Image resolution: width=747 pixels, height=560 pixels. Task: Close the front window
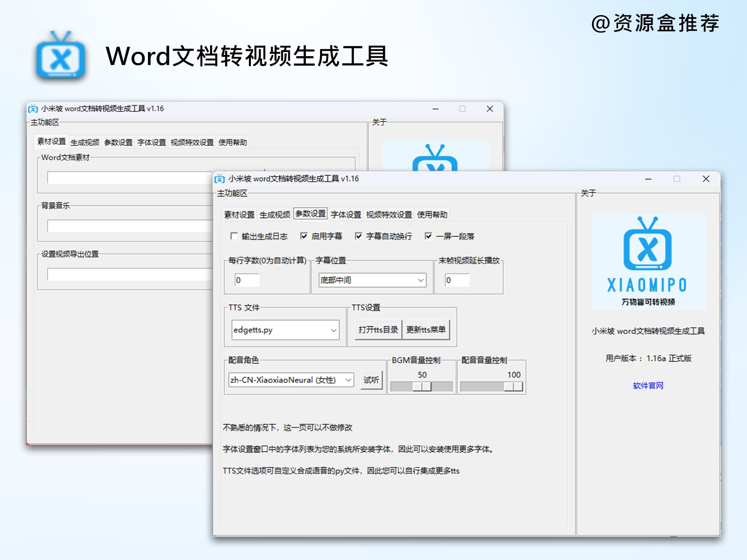point(706,179)
